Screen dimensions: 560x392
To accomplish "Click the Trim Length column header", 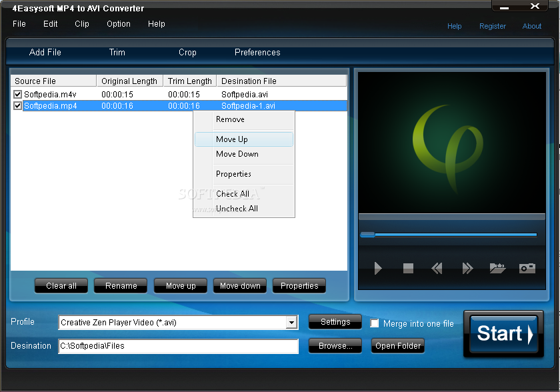I will (x=190, y=81).
